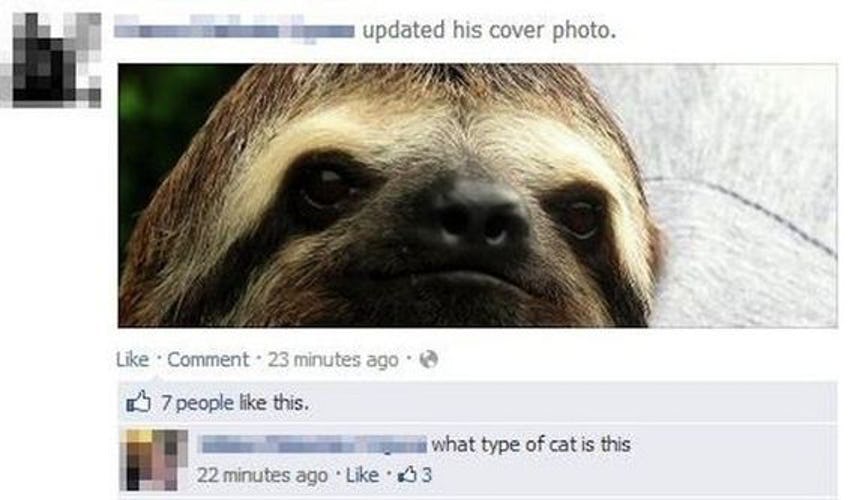The width and height of the screenshot is (855, 500).
Task: Click the thumbs-up icon on the comment
Action: click(407, 475)
